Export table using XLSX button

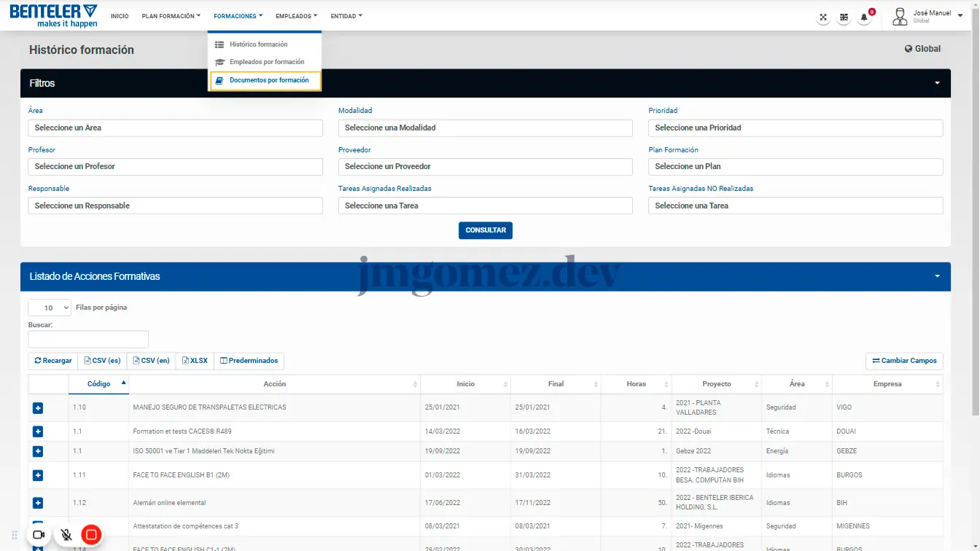pos(195,361)
